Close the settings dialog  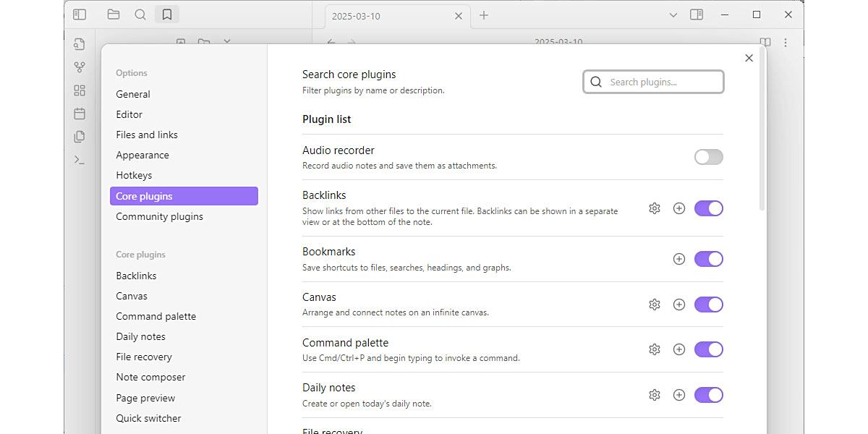749,58
